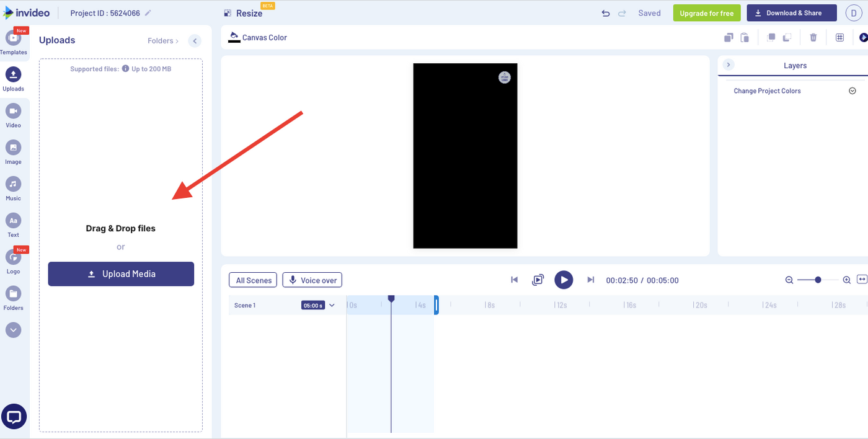Open the Templates sidebar panel
The height and width of the screenshot is (439, 868).
(x=13, y=42)
